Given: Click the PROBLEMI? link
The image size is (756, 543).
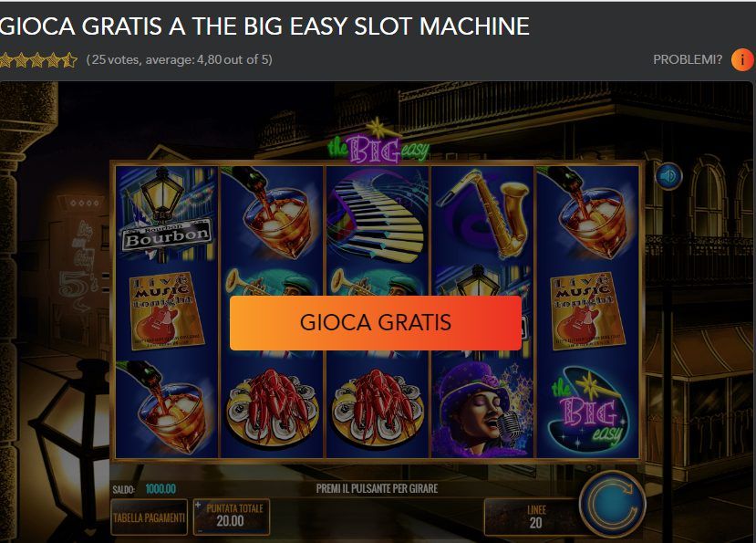Looking at the screenshot, I should (x=688, y=59).
